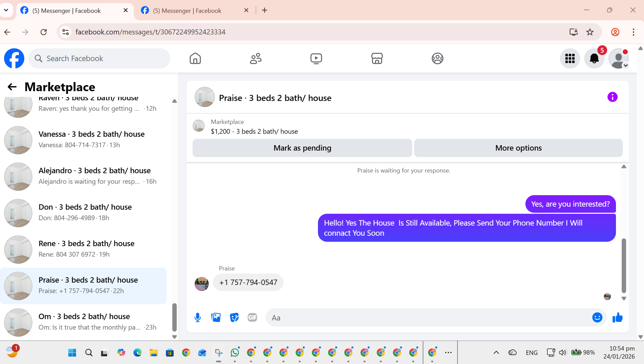The width and height of the screenshot is (644, 364).
Task: Open Chrome's three-dot menu
Action: (634, 32)
